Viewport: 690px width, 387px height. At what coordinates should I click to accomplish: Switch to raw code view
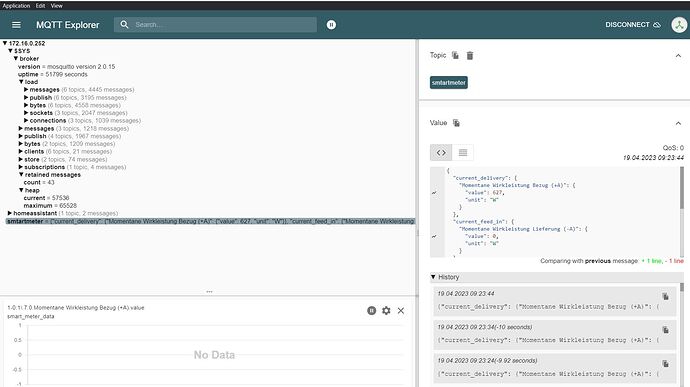(x=441, y=153)
